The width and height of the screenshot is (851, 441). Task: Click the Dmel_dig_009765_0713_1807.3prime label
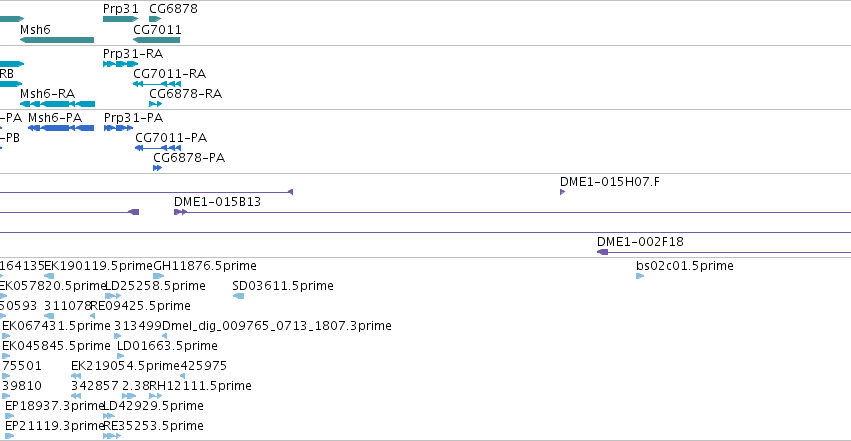click(277, 325)
